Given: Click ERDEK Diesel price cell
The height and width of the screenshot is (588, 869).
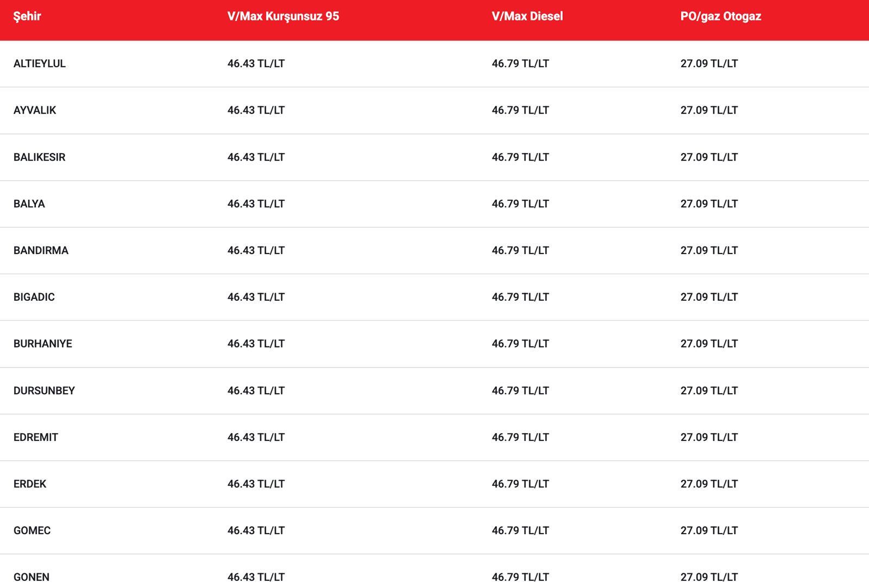Looking at the screenshot, I should click(x=520, y=484).
